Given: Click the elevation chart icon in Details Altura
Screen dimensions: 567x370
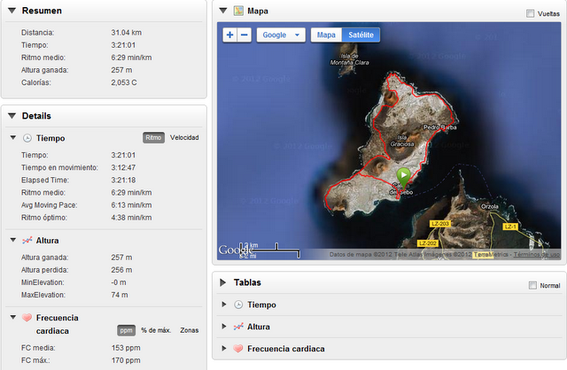Looking at the screenshot, I should 27,241.
